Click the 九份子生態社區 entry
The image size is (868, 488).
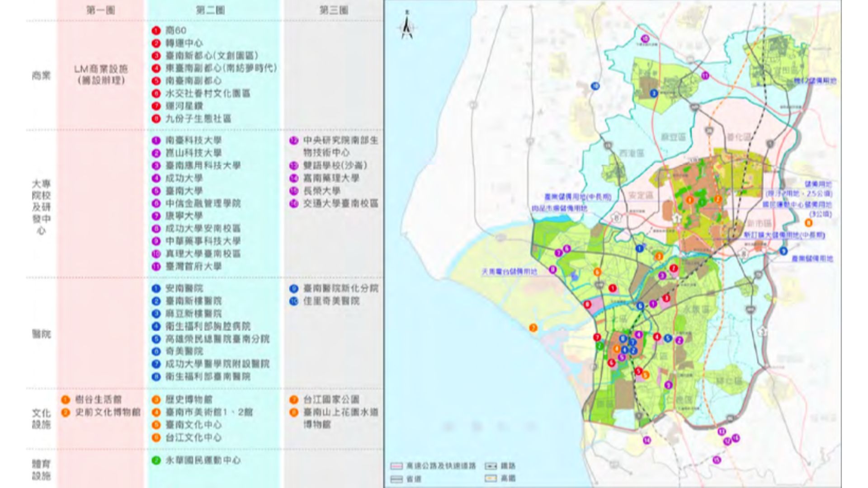198,119
